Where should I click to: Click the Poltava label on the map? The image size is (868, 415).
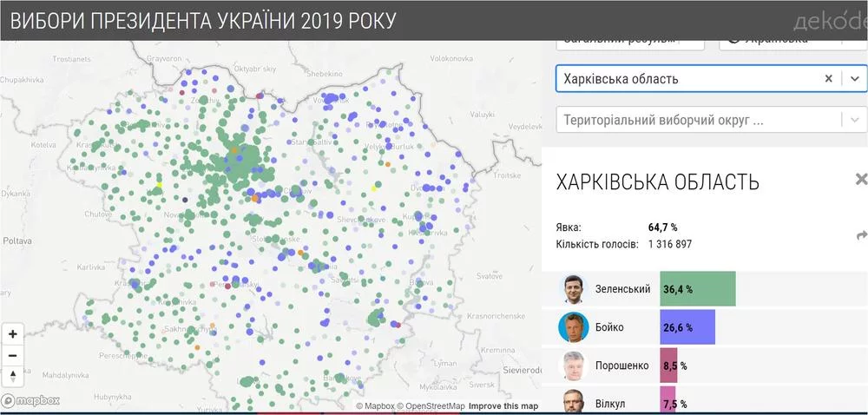coord(17,241)
